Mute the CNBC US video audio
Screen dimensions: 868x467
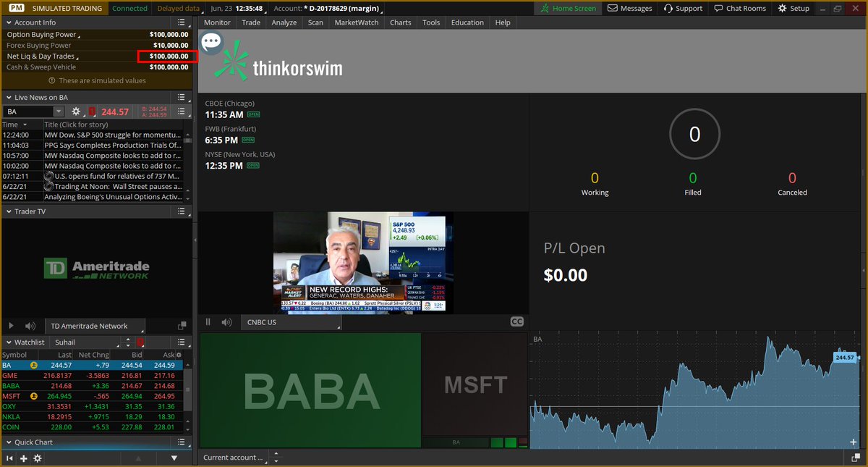226,322
